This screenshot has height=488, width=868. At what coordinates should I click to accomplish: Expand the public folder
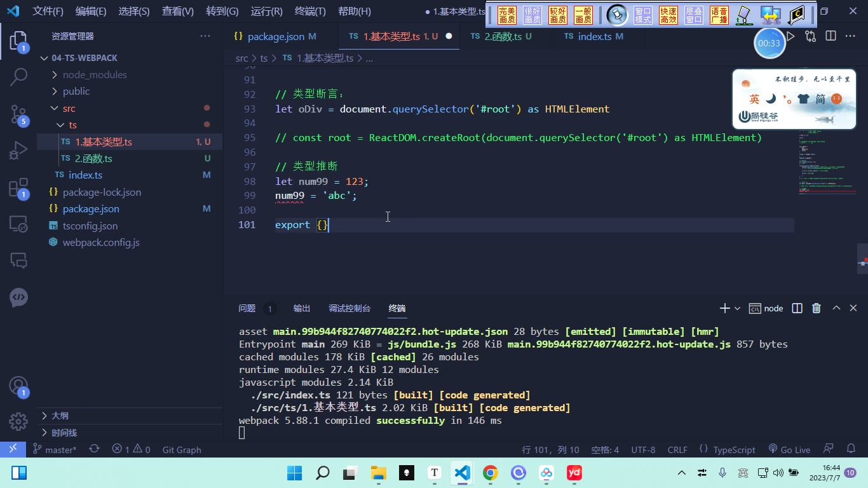pos(130,91)
